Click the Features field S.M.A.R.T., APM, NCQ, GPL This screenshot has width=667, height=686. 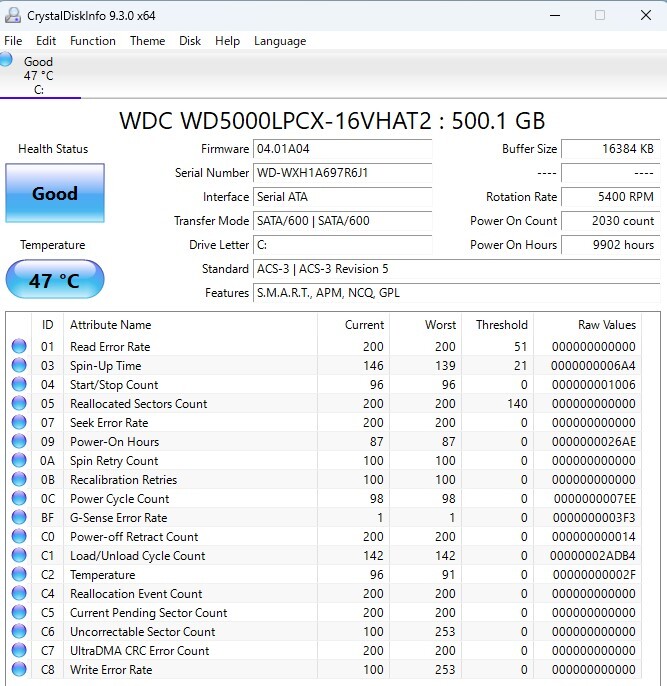tap(456, 293)
